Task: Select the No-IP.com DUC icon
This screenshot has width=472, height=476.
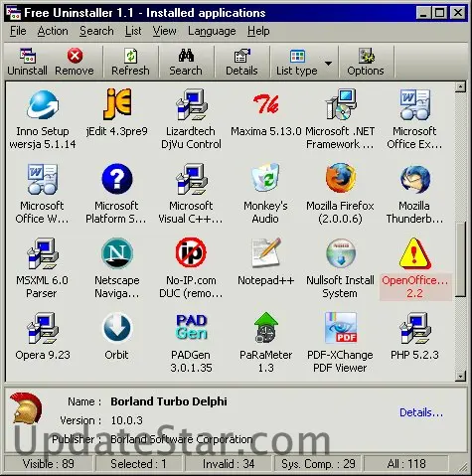Action: (x=191, y=252)
